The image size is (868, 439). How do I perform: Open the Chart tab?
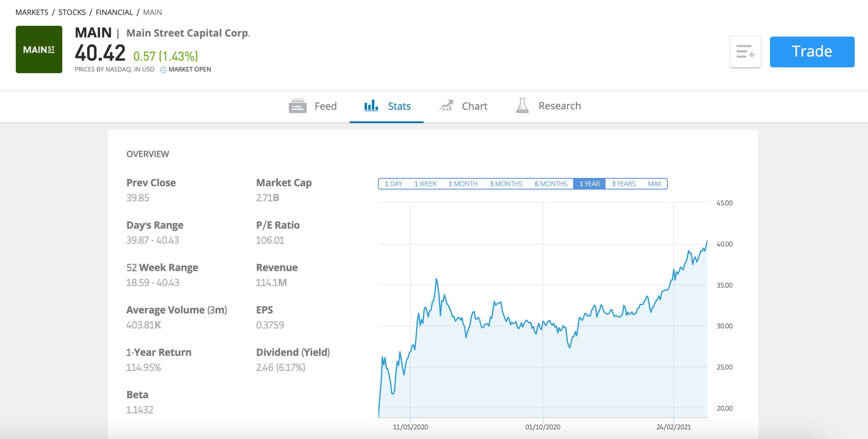pyautogui.click(x=463, y=106)
